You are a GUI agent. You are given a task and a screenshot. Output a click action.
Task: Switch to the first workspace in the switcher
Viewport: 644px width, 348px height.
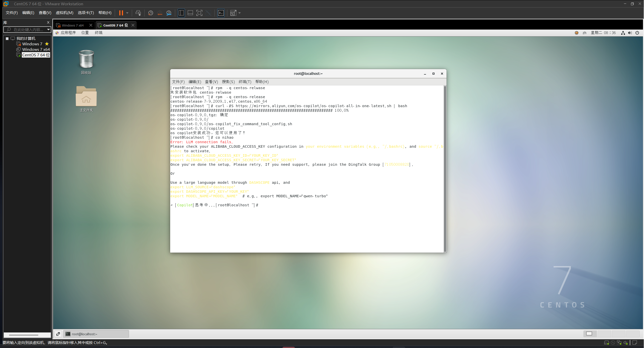(590, 334)
